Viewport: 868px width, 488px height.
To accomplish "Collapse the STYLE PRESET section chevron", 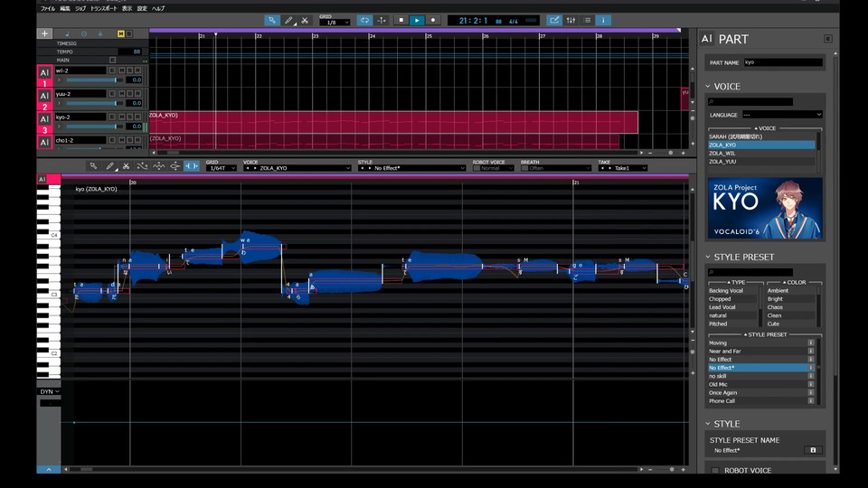I will coord(707,257).
